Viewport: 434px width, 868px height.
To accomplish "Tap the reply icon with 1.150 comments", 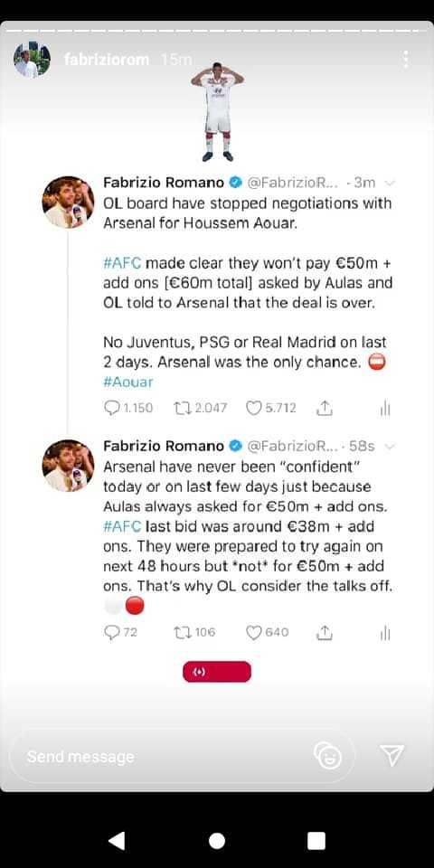I will (x=112, y=409).
